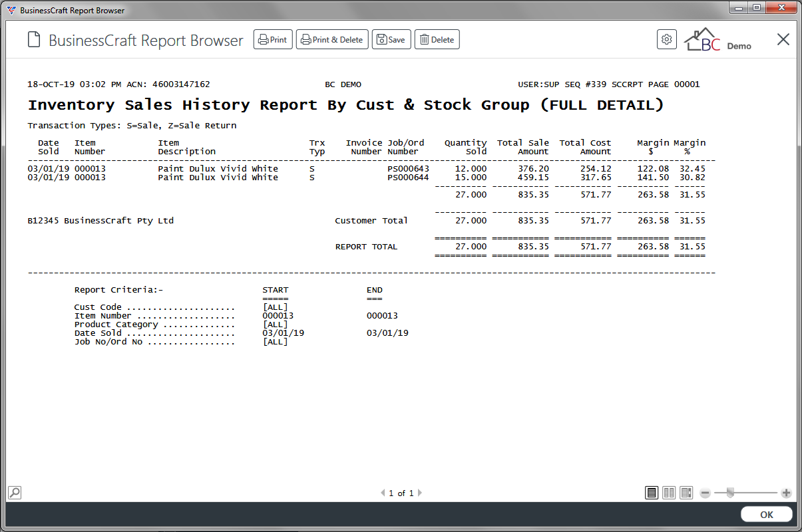Click quantity sold 12.000
The width and height of the screenshot is (802, 532).
click(471, 169)
